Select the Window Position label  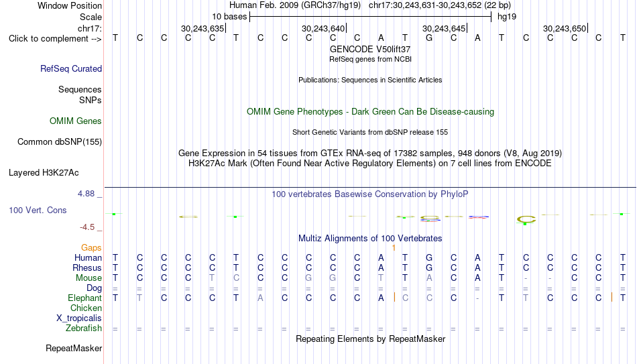coord(70,5)
